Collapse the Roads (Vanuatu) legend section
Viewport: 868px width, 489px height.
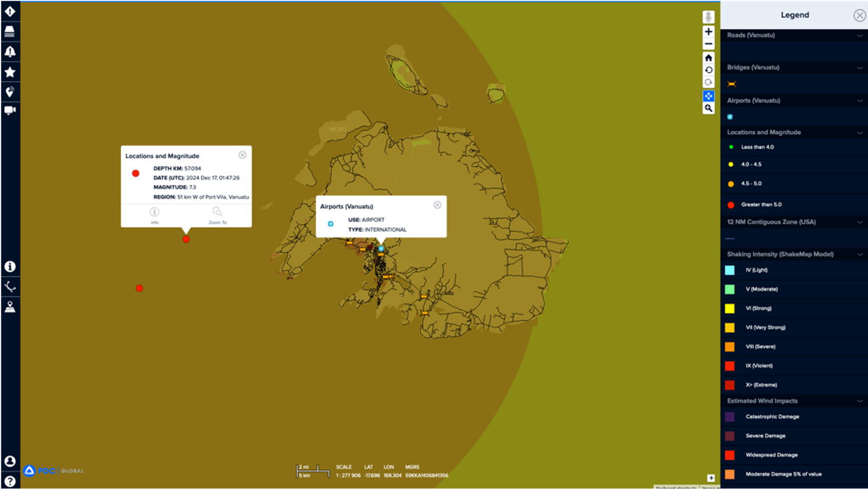(x=860, y=36)
